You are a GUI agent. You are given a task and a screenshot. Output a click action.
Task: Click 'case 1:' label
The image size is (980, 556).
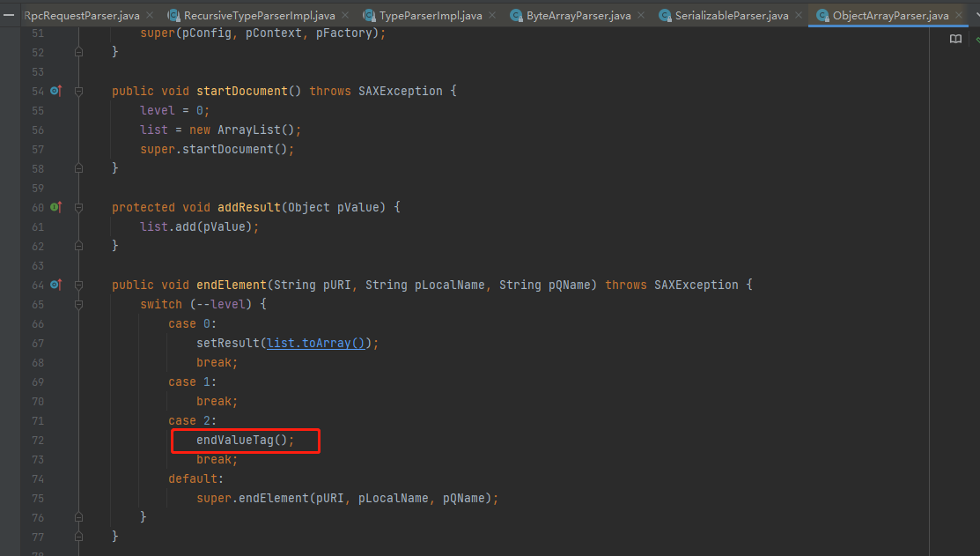click(193, 382)
